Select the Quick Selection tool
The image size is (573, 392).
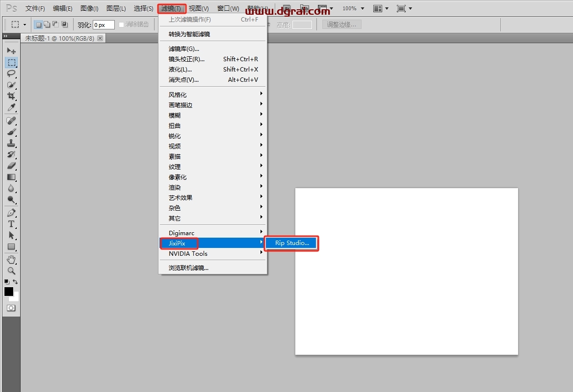(x=11, y=85)
